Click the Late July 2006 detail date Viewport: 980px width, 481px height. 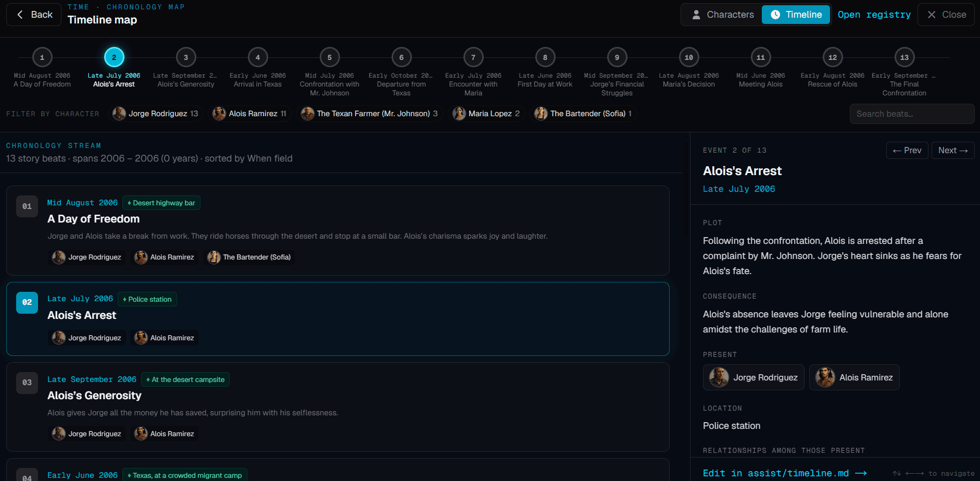pyautogui.click(x=739, y=189)
